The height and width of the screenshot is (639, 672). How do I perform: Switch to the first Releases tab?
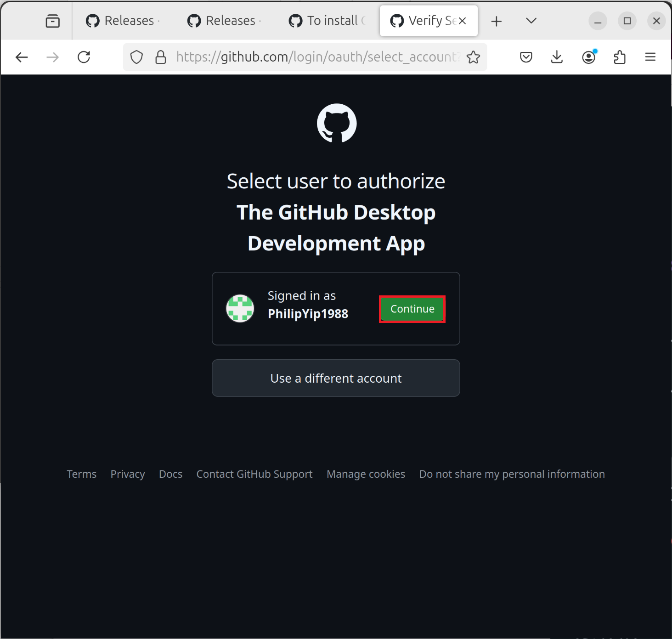pos(123,21)
